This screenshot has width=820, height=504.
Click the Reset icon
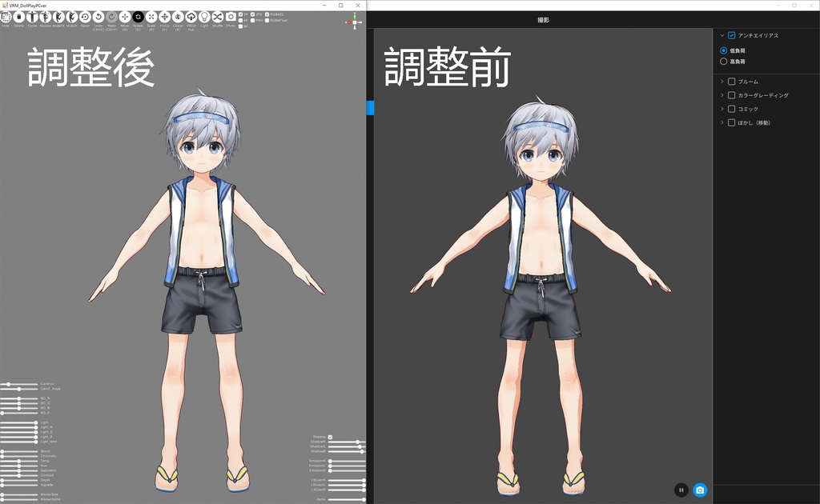tap(85, 17)
